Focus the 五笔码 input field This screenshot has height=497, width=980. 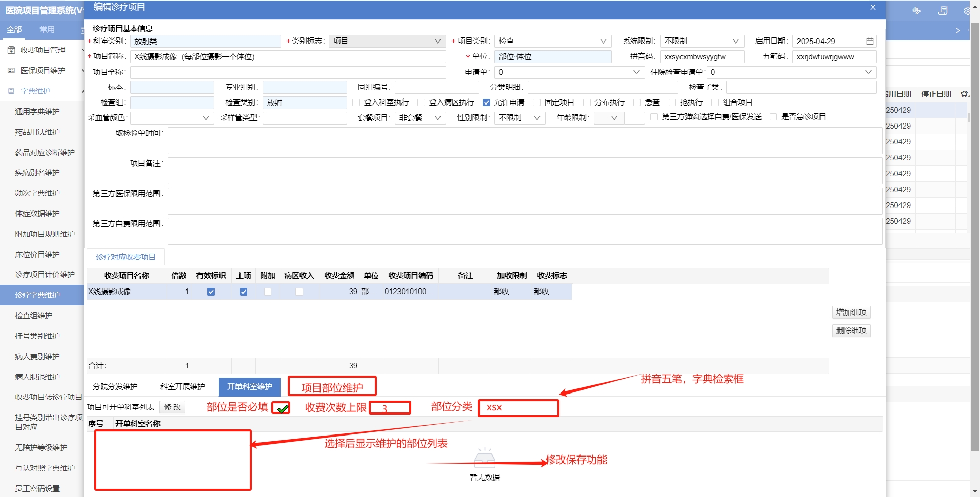pyautogui.click(x=834, y=57)
